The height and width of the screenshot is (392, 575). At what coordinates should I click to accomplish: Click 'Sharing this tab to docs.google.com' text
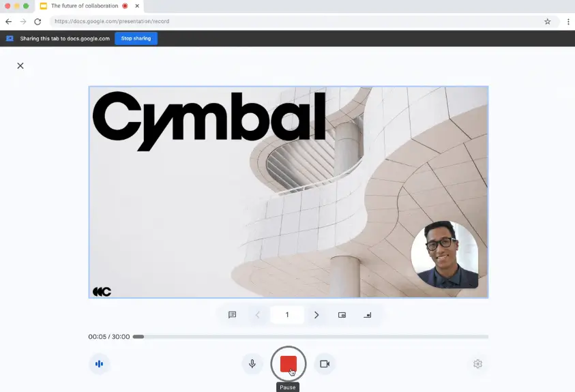coord(65,38)
